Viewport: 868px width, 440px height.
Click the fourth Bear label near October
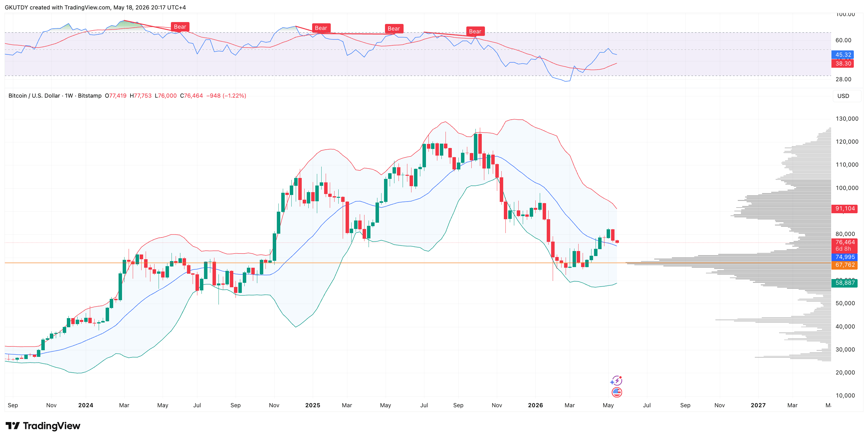coord(475,31)
